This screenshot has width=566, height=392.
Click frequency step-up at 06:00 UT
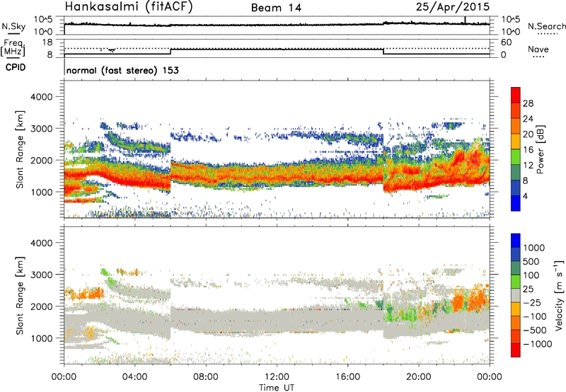tap(171, 52)
